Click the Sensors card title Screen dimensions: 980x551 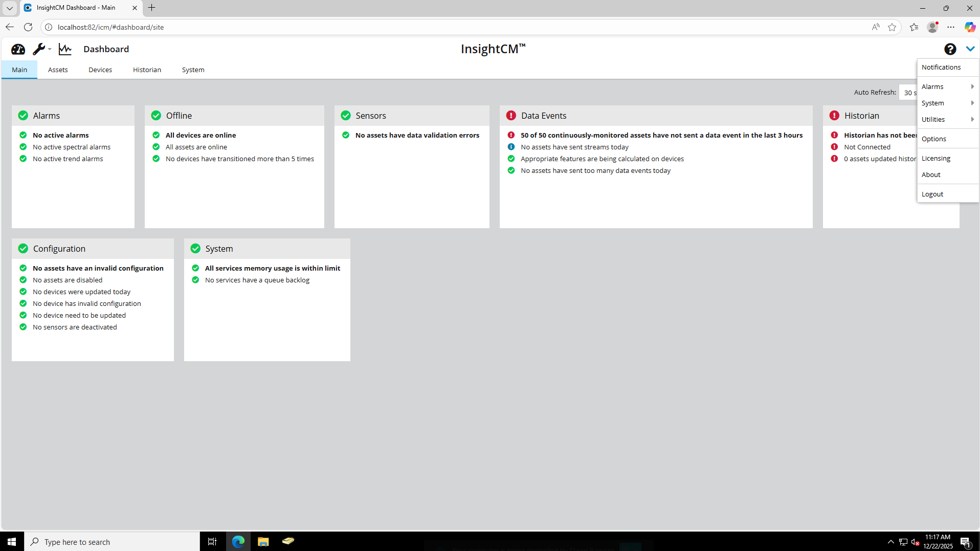coord(371,116)
